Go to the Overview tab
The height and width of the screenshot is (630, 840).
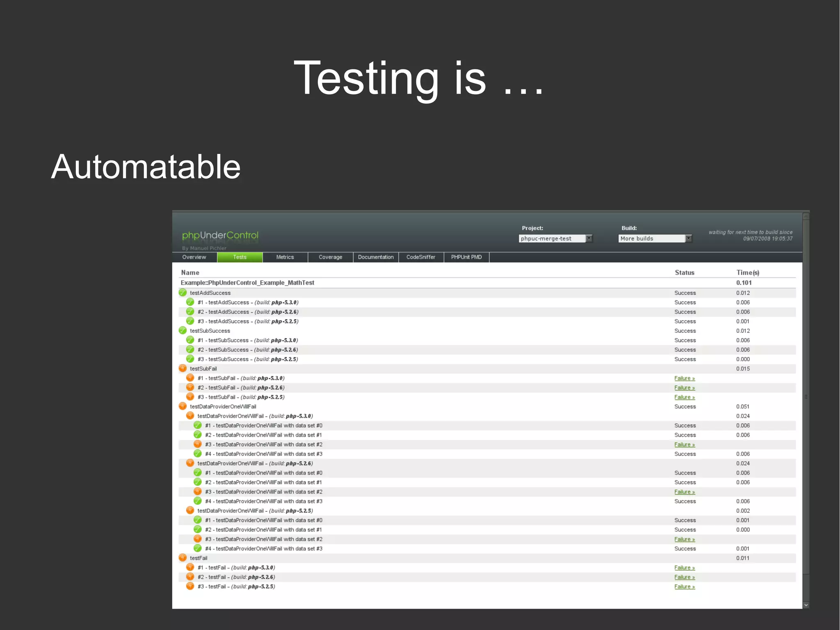194,257
